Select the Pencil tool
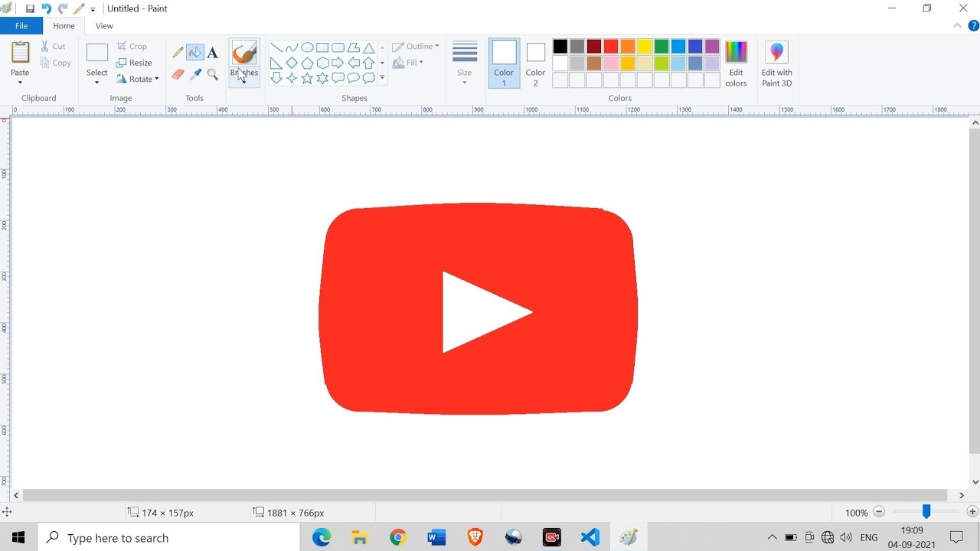The width and height of the screenshot is (980, 551). [178, 53]
